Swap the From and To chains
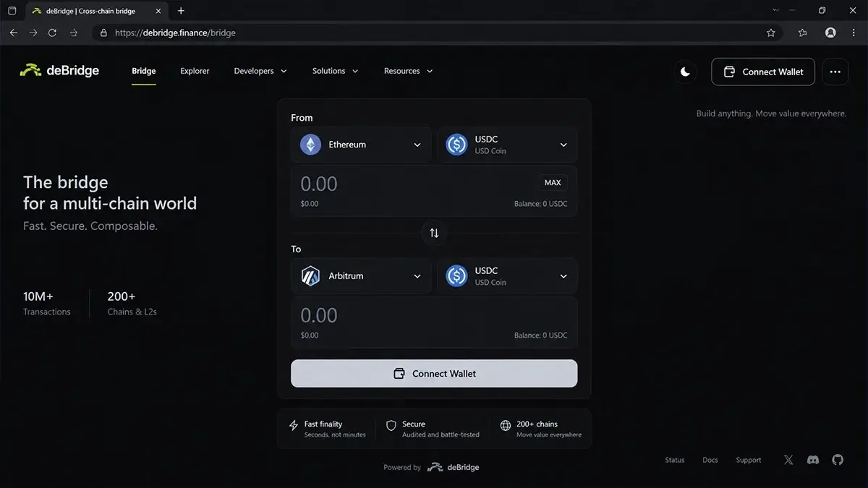 click(x=434, y=233)
